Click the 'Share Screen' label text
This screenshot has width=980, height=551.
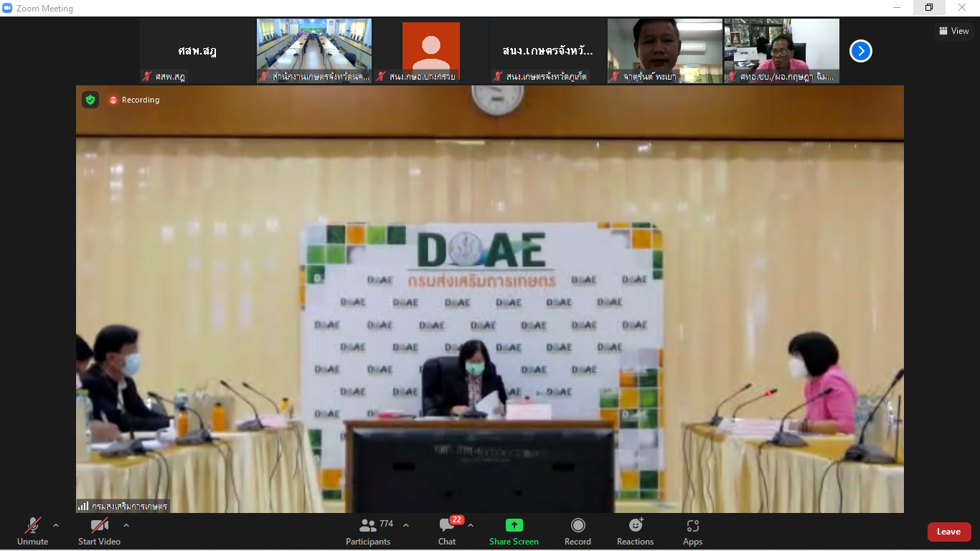514,542
